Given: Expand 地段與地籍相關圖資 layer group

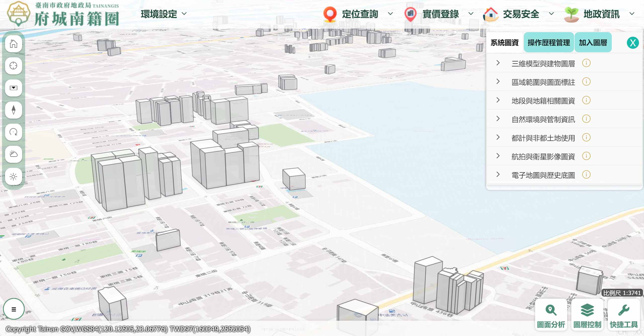Looking at the screenshot, I should click(x=498, y=100).
